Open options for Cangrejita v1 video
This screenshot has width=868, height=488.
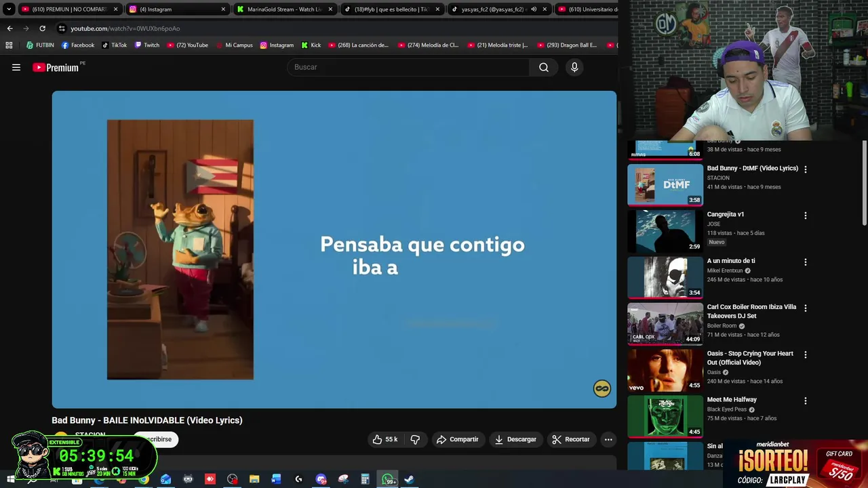(x=806, y=216)
